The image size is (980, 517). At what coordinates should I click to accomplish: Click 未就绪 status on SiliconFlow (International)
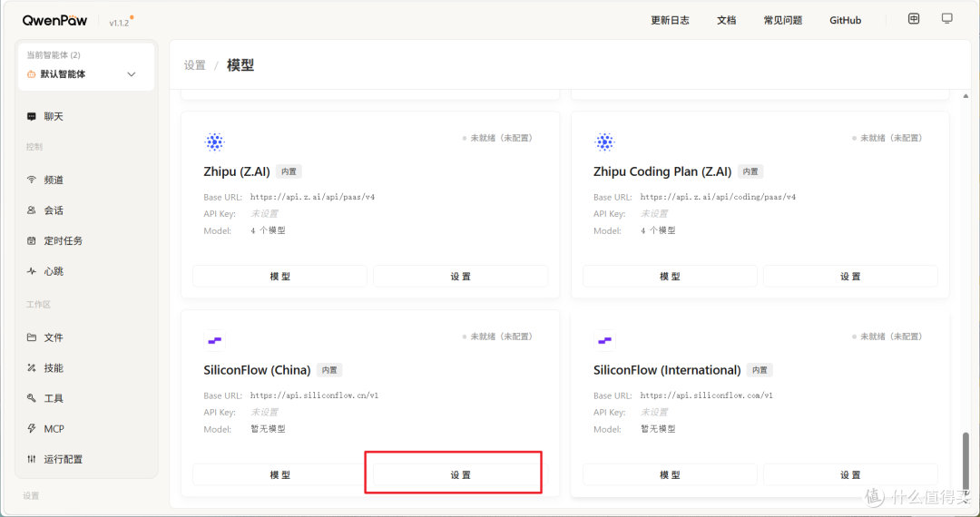pos(888,337)
